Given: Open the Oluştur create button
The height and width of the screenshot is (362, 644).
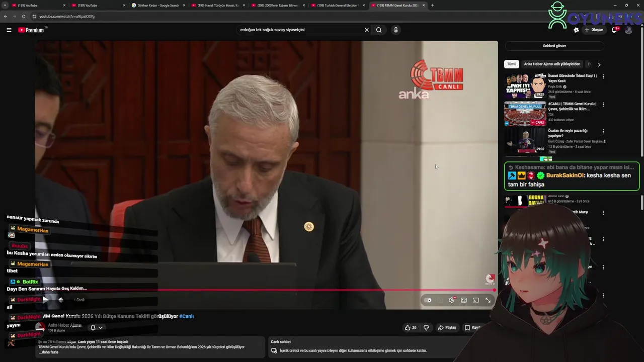Looking at the screenshot, I should click(x=594, y=30).
